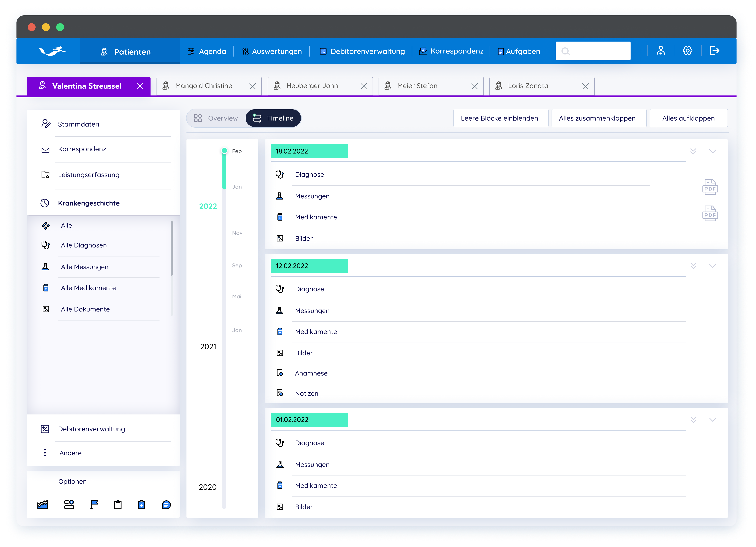Open Aufgaben in the top navigation
The width and height of the screenshot is (756, 547).
(x=519, y=51)
